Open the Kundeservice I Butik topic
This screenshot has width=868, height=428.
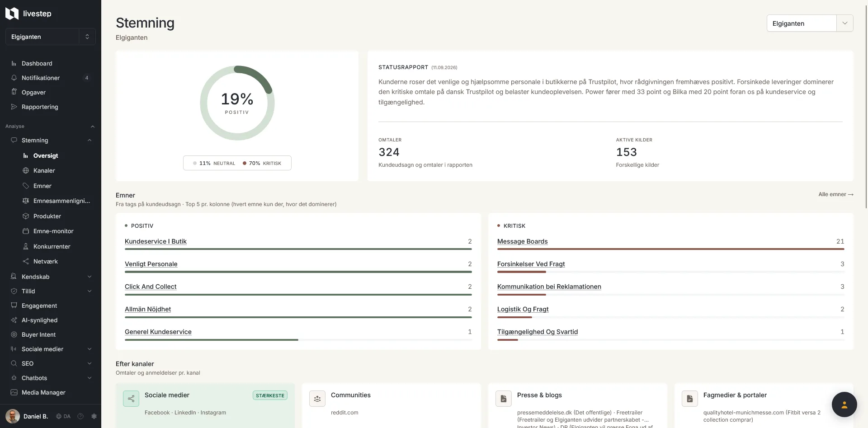[156, 241]
